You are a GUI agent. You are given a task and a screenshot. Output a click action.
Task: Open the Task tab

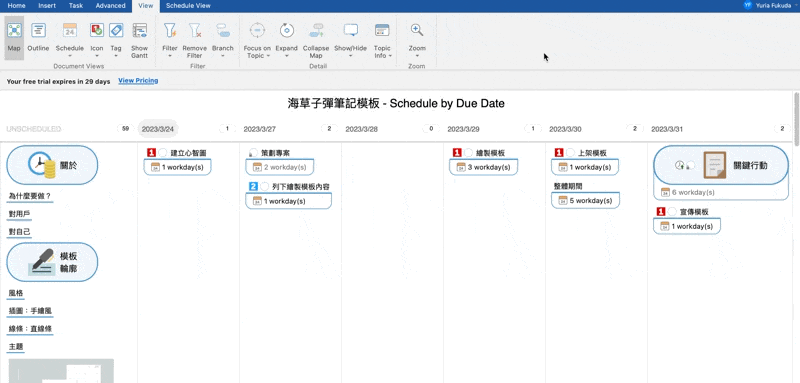76,6
